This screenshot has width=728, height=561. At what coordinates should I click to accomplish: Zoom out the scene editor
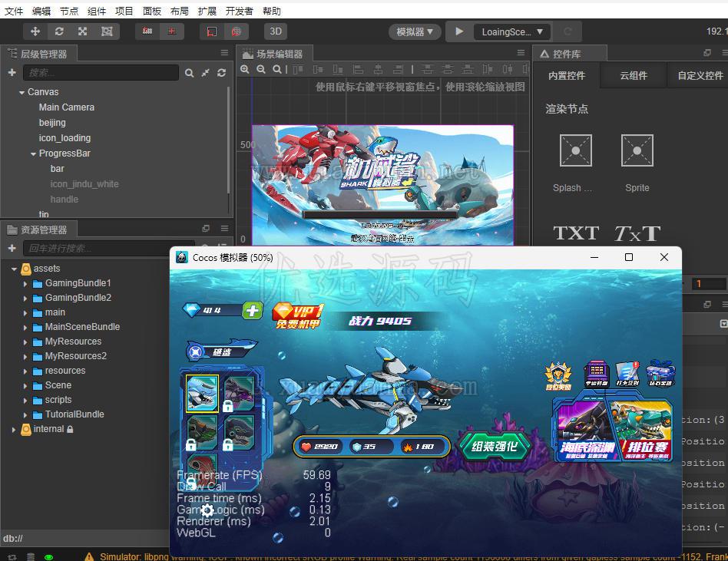tap(261, 69)
